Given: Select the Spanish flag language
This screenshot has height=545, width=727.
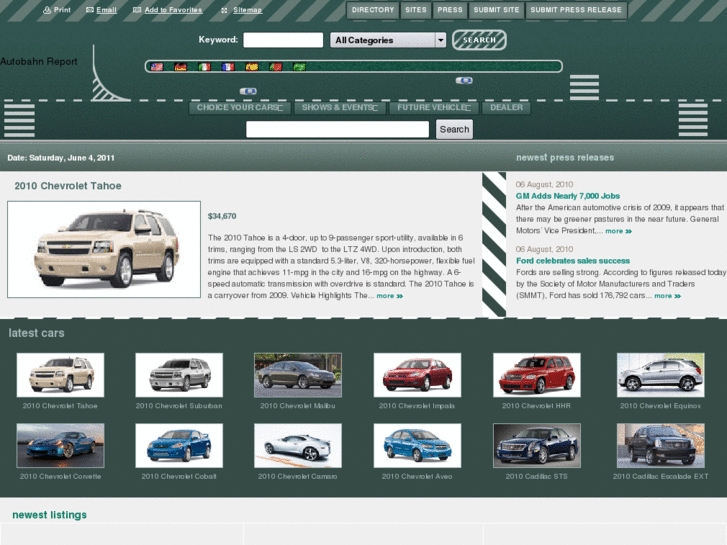Looking at the screenshot, I should [252, 67].
